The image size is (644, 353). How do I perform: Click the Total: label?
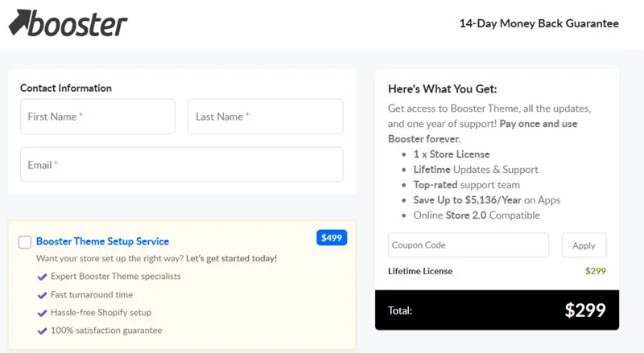[x=400, y=310]
